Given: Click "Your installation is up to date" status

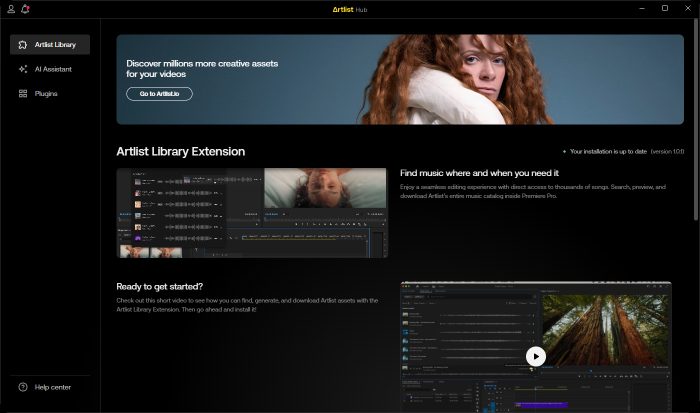Looking at the screenshot, I should [x=608, y=152].
